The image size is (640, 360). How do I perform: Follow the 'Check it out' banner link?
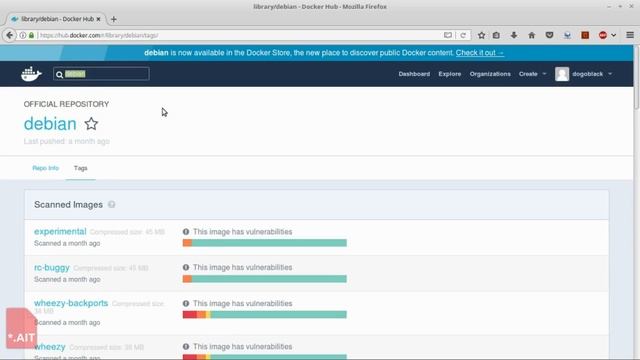(x=480, y=53)
